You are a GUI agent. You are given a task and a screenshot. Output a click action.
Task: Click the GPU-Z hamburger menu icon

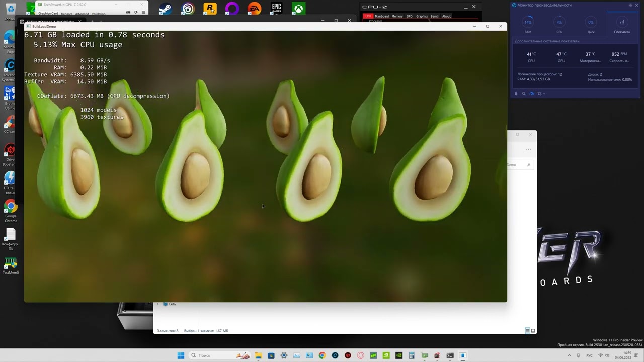pyautogui.click(x=143, y=12)
